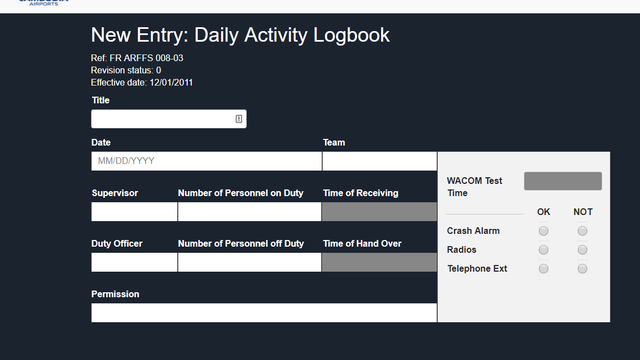The width and height of the screenshot is (640, 360).
Task: Click the Number of Personnel off Duty field
Action: (249, 262)
